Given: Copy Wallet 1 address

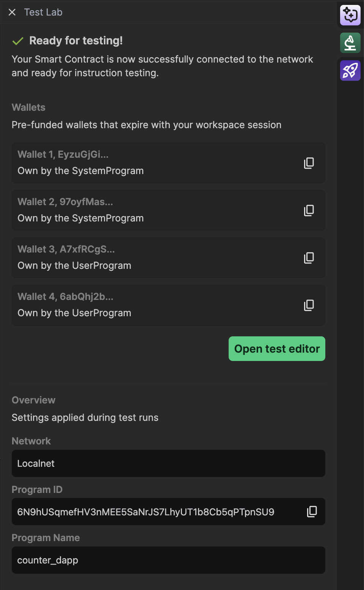Looking at the screenshot, I should (x=309, y=163).
